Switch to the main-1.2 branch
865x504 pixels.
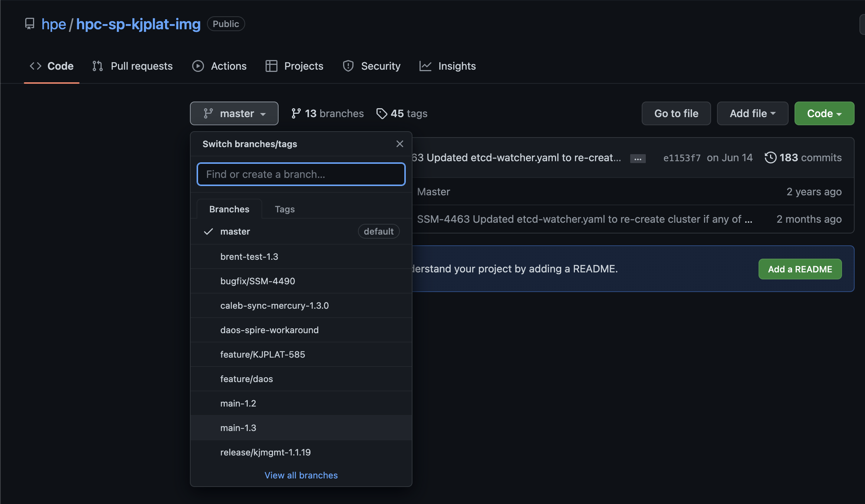[x=301, y=403]
